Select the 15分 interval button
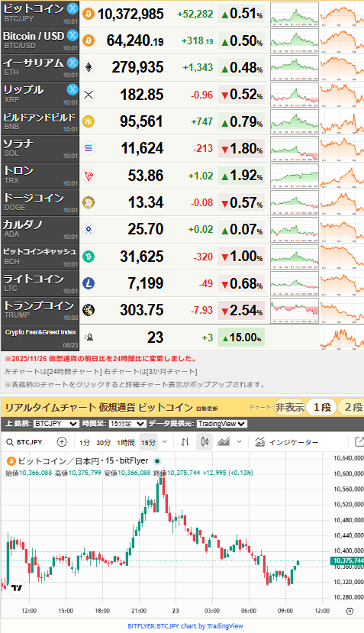 coord(148,442)
